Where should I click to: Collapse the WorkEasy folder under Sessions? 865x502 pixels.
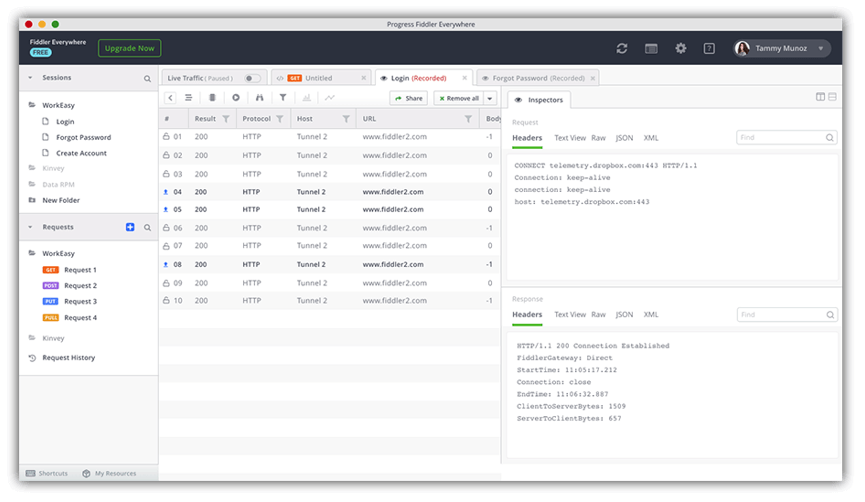pos(32,105)
